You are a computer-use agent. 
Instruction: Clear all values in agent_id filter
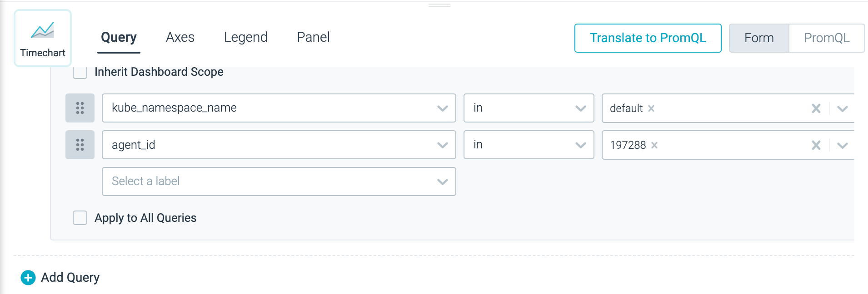(x=816, y=145)
